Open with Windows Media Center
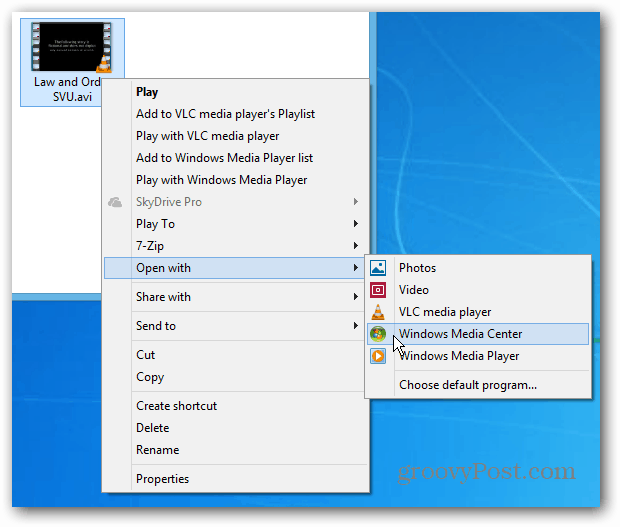 478,334
